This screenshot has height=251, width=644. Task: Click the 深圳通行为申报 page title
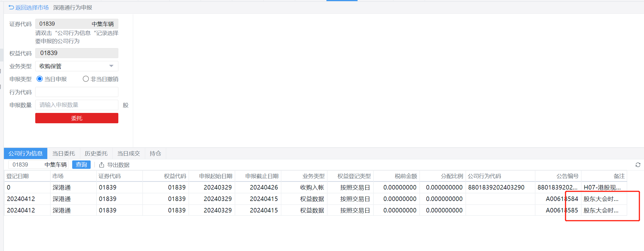tap(73, 8)
